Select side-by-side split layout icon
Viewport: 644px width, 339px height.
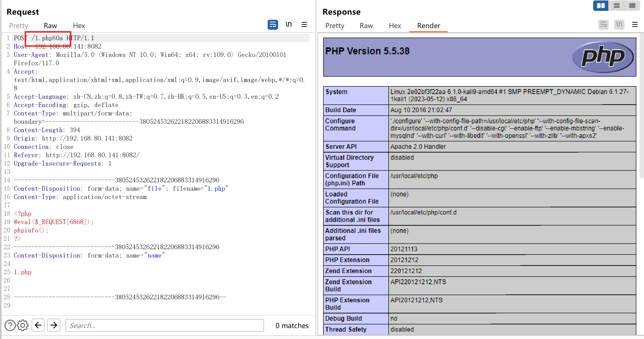click(601, 6)
